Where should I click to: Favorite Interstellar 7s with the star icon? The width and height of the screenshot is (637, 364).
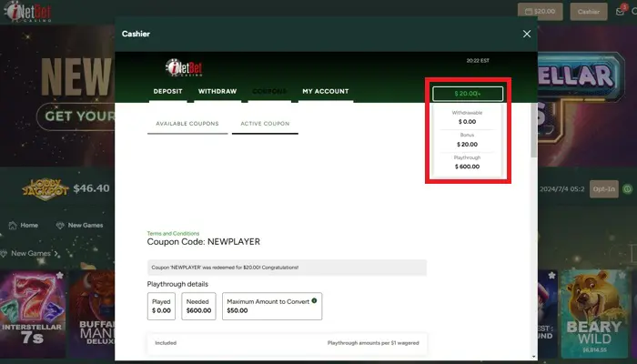click(60, 276)
